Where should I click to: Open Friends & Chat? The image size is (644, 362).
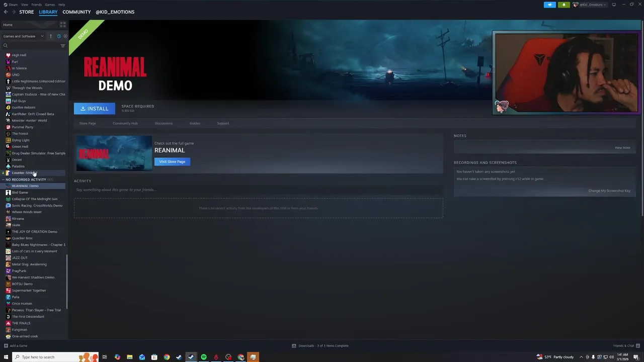tap(626, 345)
